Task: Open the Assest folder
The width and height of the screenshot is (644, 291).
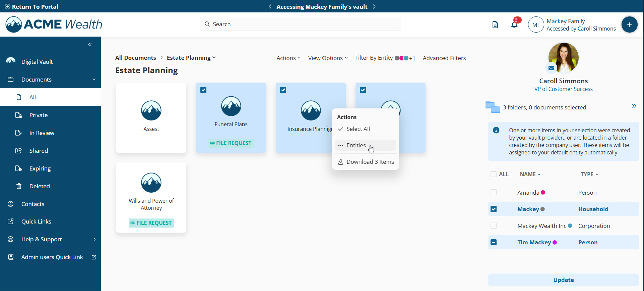Action: pos(151,118)
